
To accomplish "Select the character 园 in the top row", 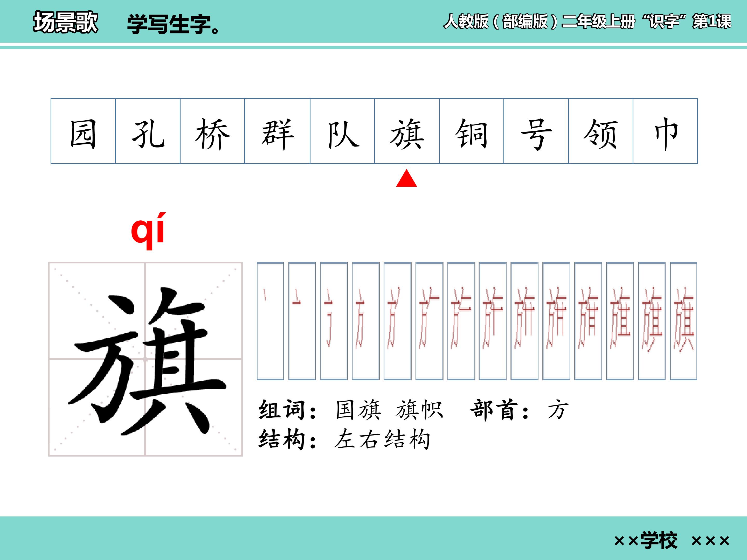I will click(x=83, y=131).
